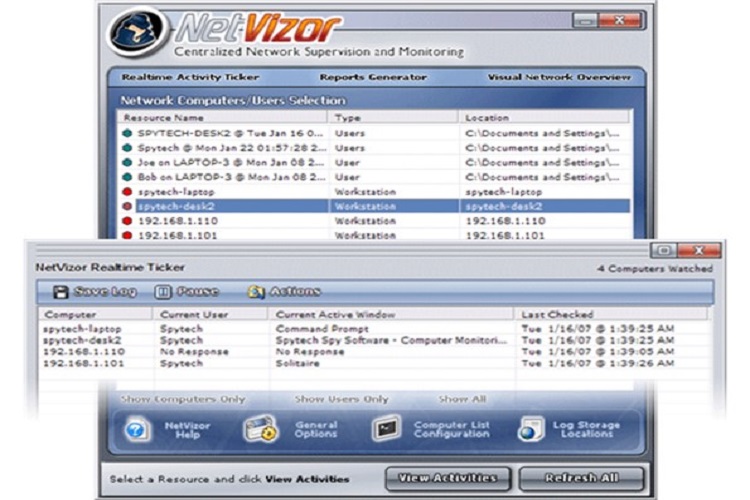Click Spytech Spy Software active window entry

[391, 340]
